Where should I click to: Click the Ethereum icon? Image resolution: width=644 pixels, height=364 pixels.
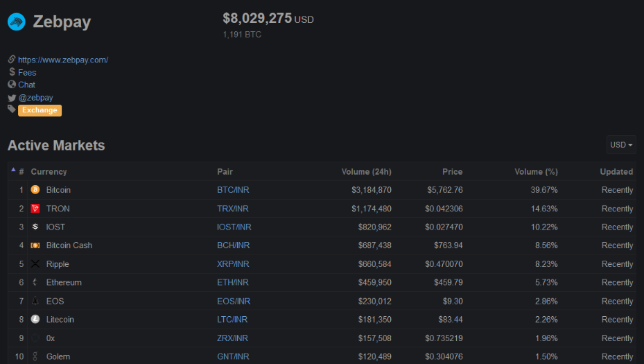[35, 282]
